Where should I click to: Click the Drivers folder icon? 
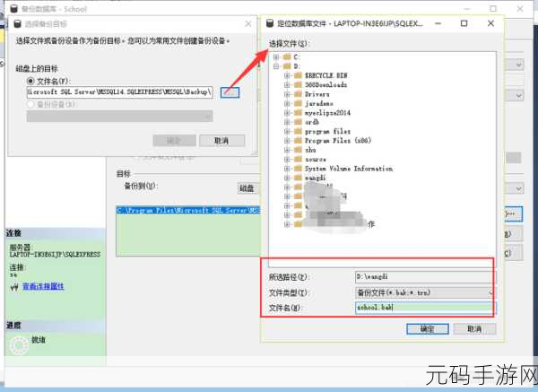[298, 94]
